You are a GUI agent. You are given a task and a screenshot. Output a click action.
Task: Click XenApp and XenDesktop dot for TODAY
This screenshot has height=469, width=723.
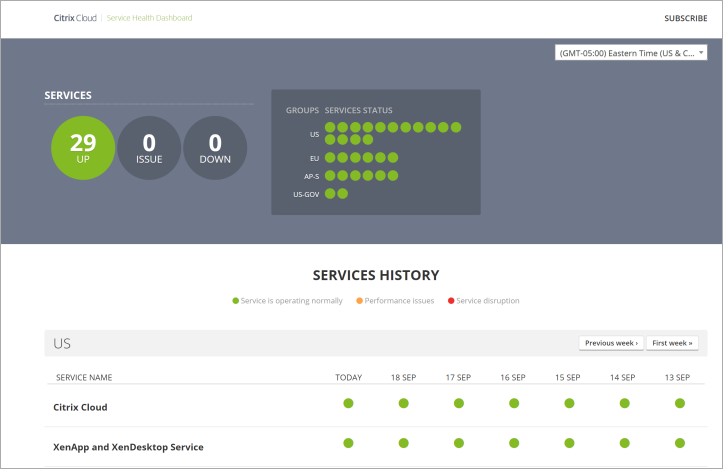point(348,443)
